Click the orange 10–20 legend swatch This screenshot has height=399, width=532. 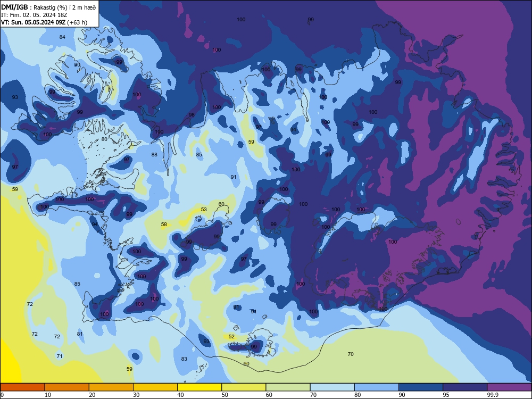click(x=67, y=387)
